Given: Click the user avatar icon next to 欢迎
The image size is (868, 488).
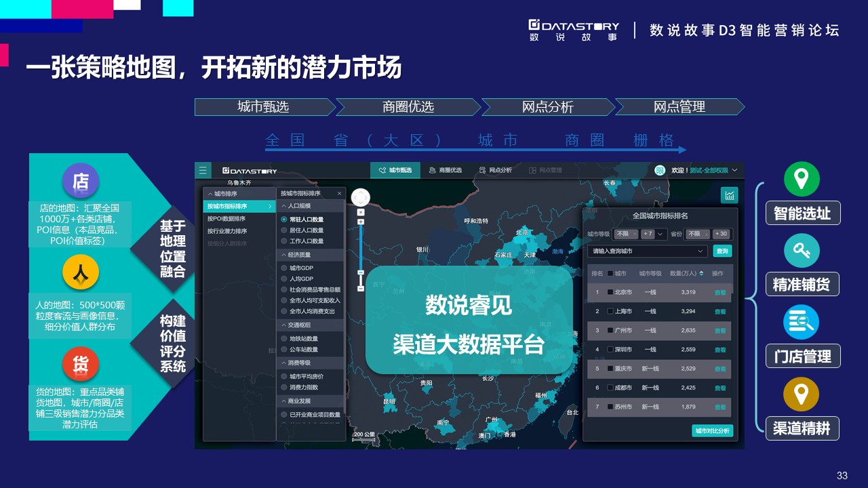Looking at the screenshot, I should coord(660,170).
